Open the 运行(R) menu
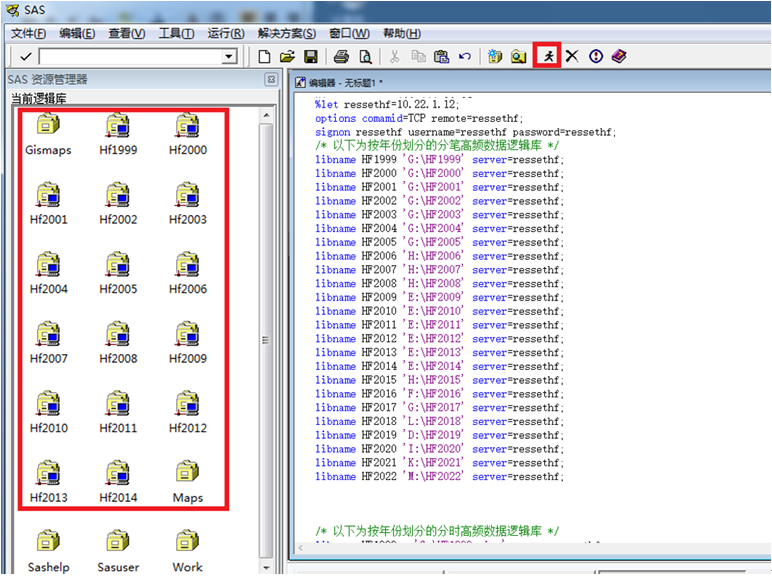Viewport: 772px width, 577px height. pyautogui.click(x=226, y=33)
